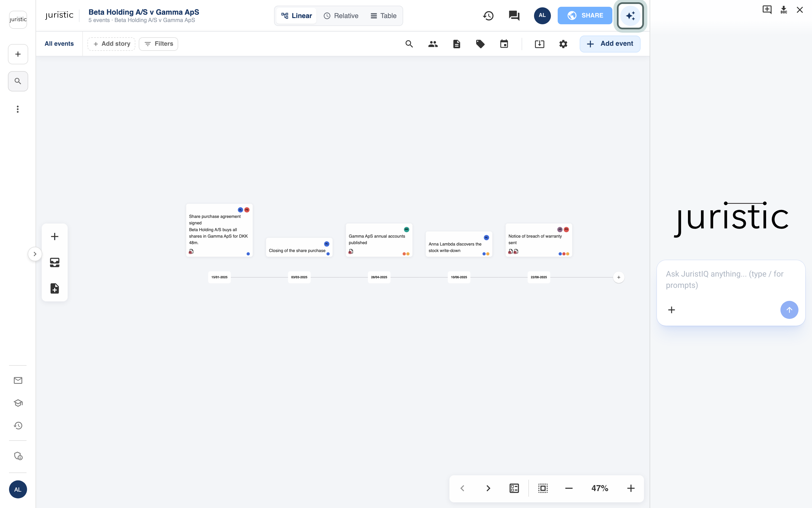Open the graduation cap learning icon
812x508 pixels.
(x=18, y=403)
